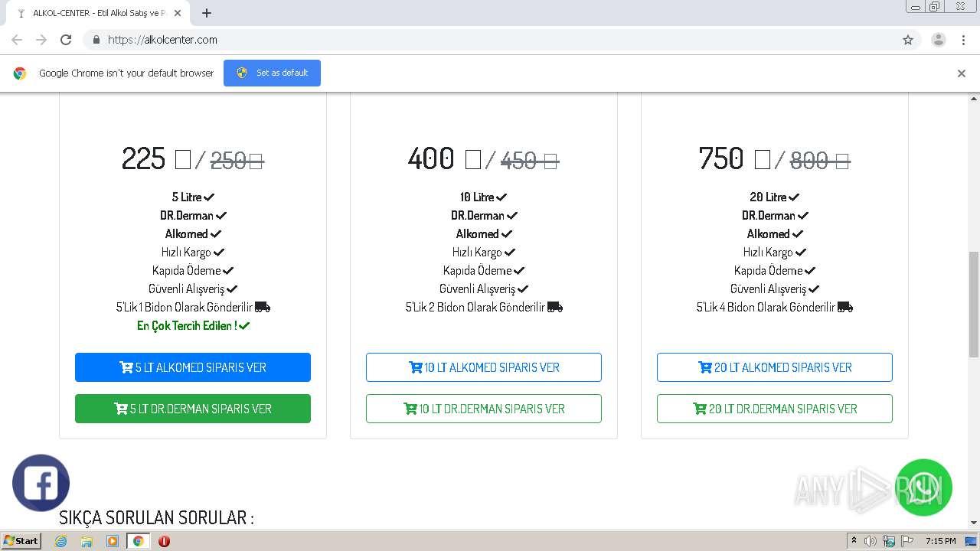View site padlock security info
The width and height of the screenshot is (980, 551).
click(x=96, y=40)
